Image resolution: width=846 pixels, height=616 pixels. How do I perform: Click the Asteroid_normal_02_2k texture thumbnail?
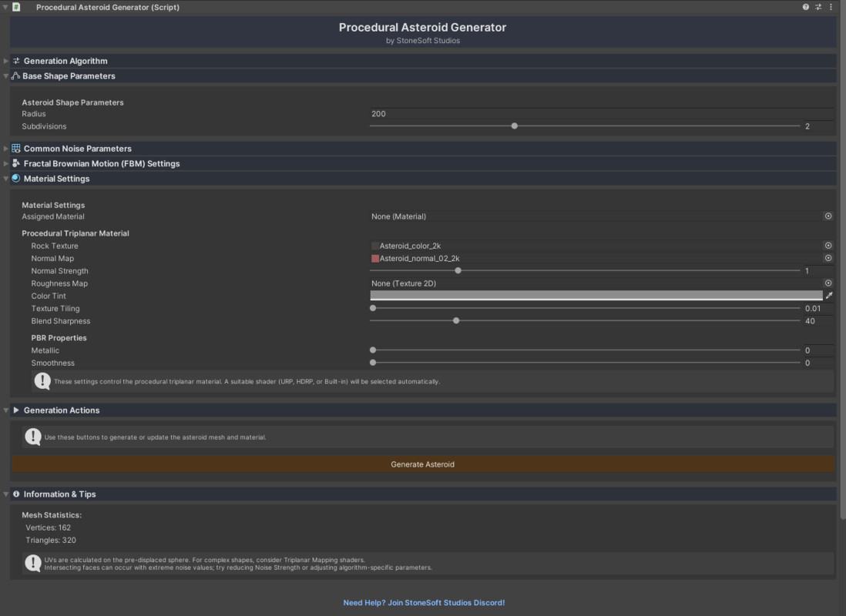click(x=375, y=259)
